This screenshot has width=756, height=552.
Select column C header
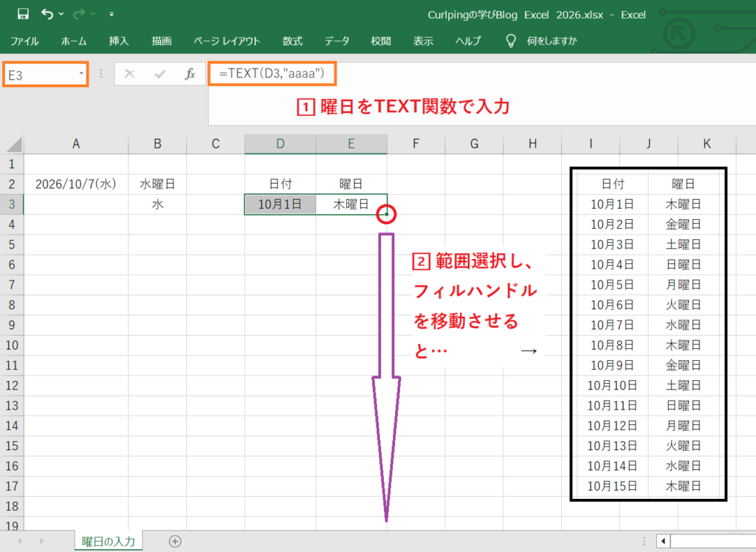[216, 144]
